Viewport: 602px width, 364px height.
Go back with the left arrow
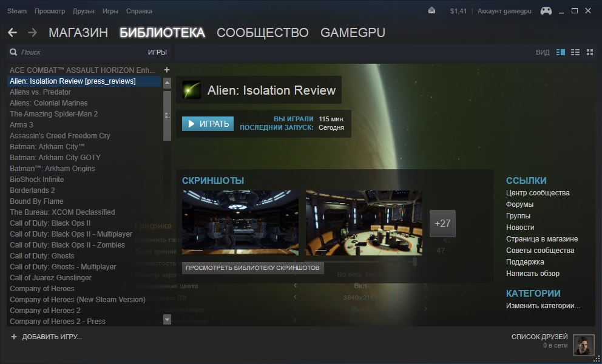12,33
